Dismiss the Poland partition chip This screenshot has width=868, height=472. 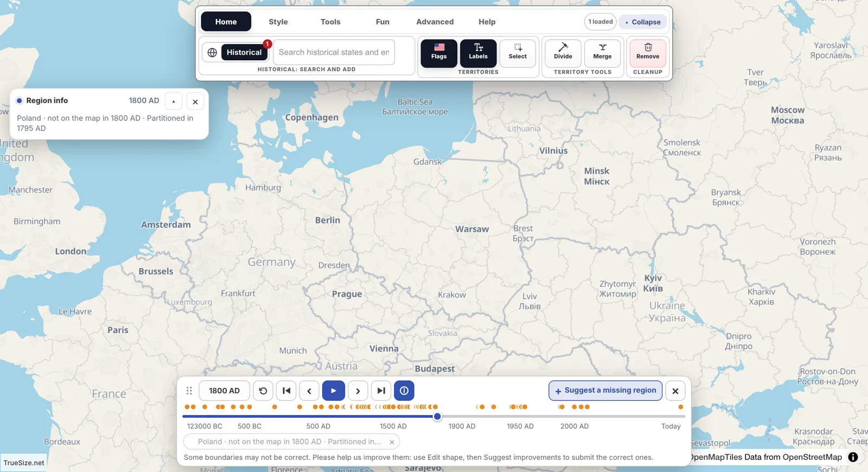[392, 442]
